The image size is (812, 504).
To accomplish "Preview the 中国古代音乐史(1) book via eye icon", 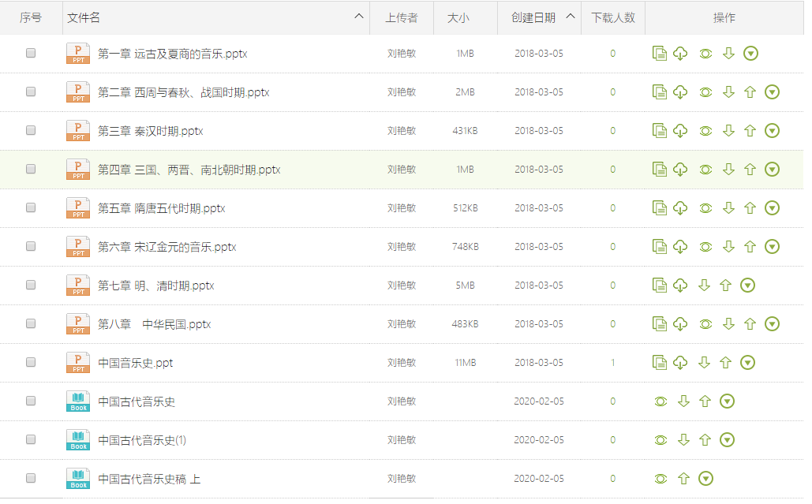I will [x=660, y=440].
